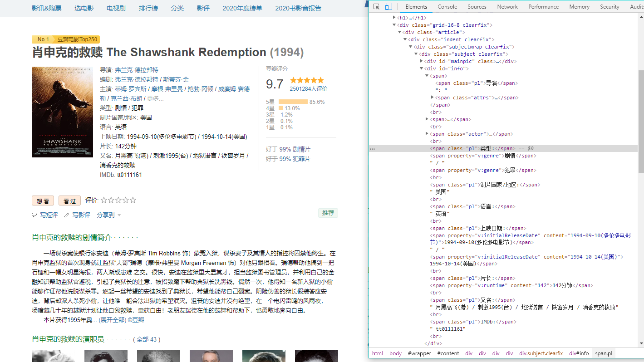The image size is (644, 362).
Task: Toggle the device toolbar icon
Action: tap(388, 6)
